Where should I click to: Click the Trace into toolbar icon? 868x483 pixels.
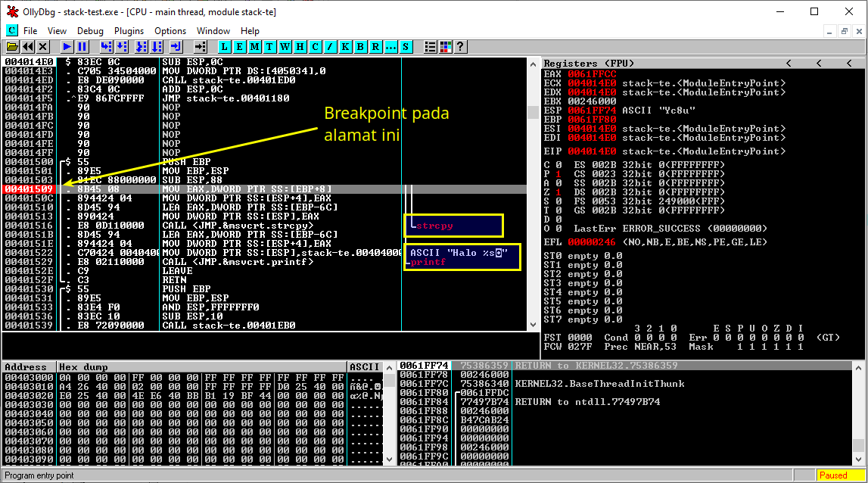point(142,47)
